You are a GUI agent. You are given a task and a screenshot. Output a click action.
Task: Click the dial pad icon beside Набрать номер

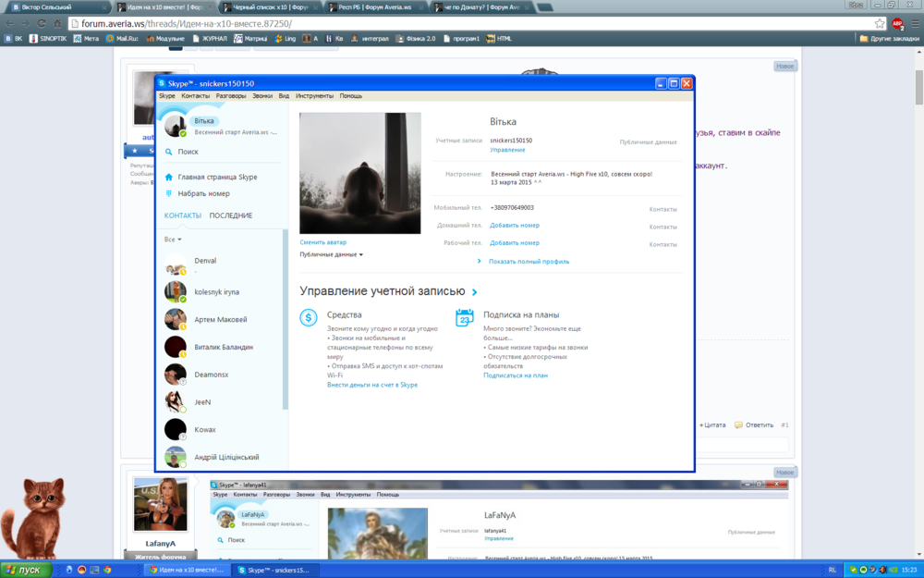coord(169,193)
